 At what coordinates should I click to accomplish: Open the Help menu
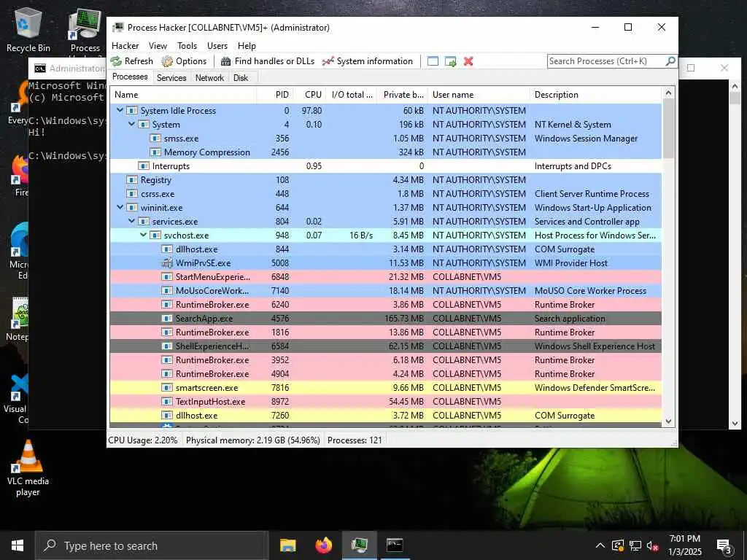pos(247,46)
